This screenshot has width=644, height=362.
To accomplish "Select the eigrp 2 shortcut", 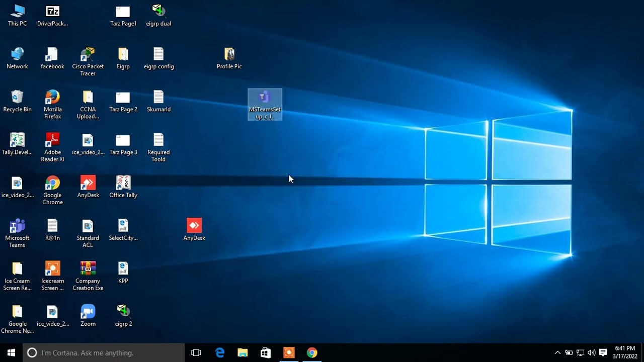I will click(x=123, y=316).
